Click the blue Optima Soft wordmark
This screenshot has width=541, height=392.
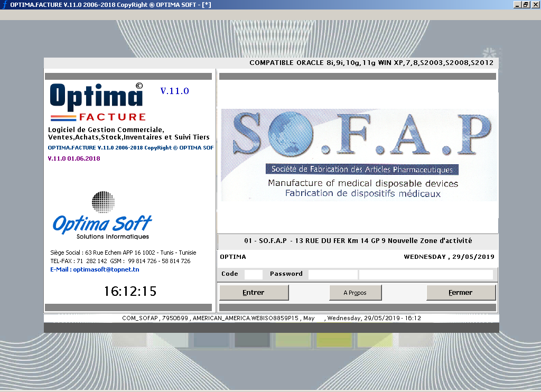102,223
